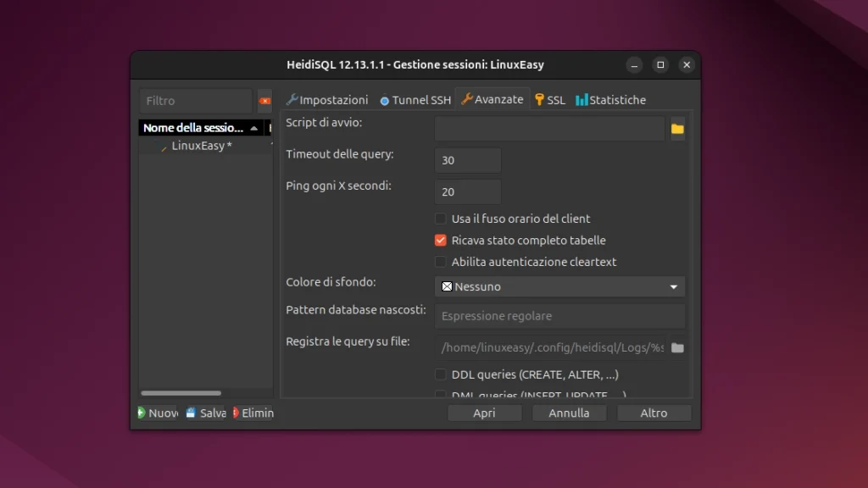Enable 'Usa il fuso orario del client'

pos(441,219)
